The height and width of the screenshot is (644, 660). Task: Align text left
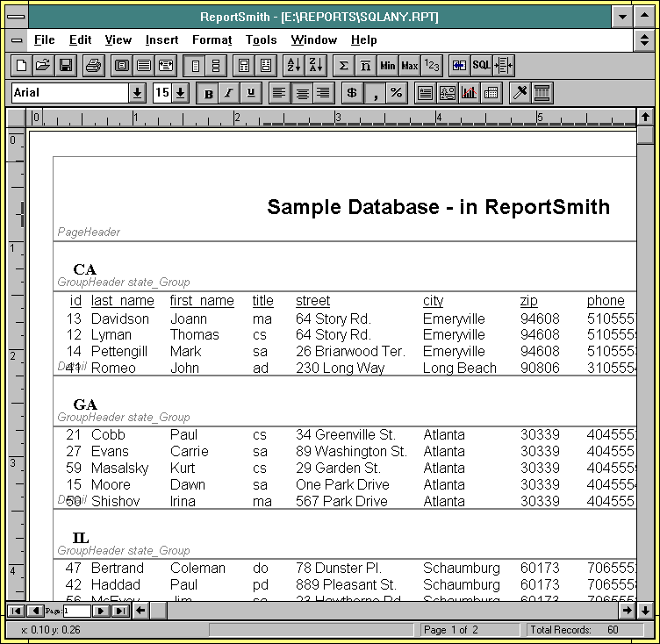279,93
